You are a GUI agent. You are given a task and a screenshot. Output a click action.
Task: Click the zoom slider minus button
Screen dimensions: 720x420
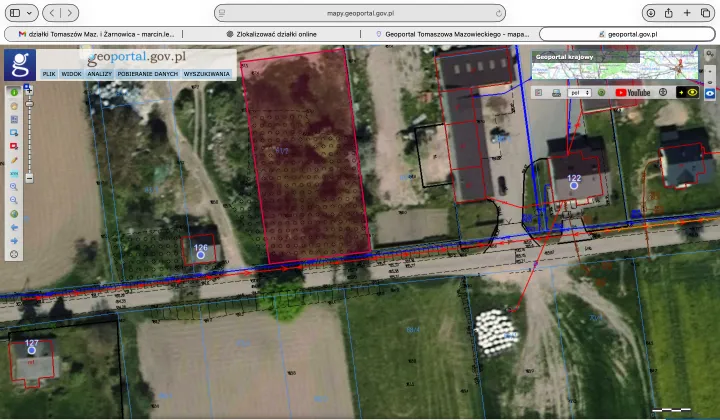[29, 180]
